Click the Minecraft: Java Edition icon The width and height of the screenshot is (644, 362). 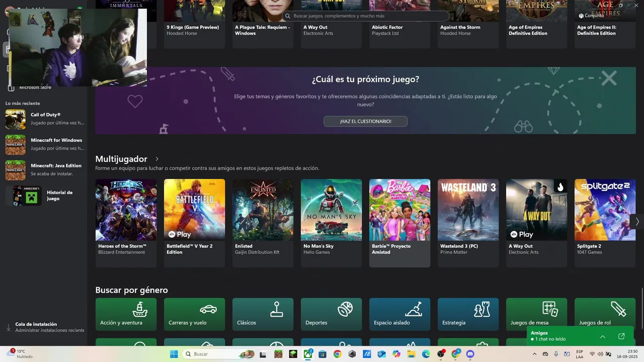point(16,170)
